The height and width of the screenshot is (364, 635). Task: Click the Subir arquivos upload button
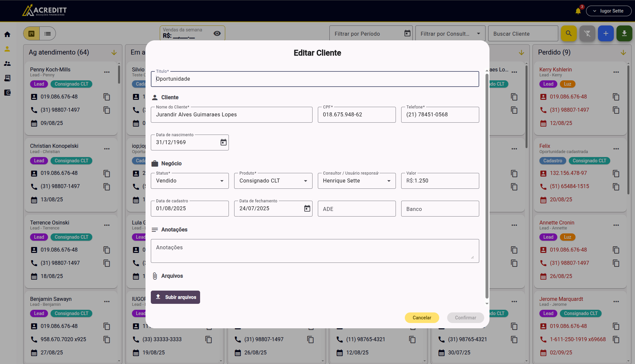[x=175, y=297]
